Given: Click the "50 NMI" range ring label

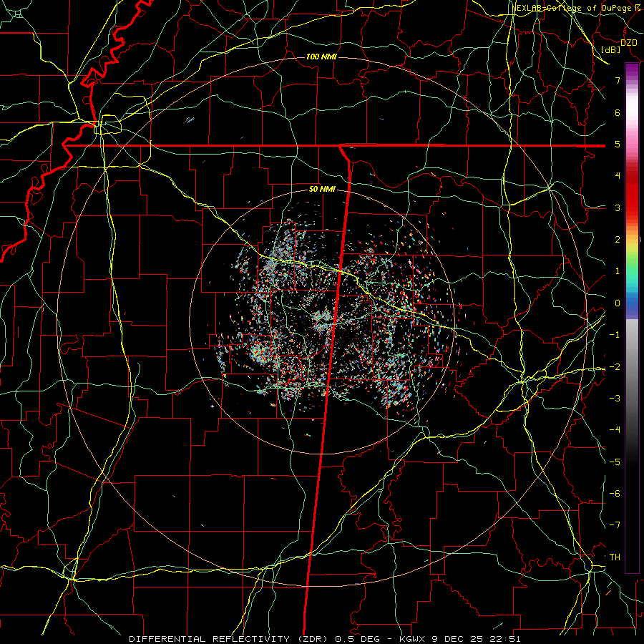Looking at the screenshot, I should pyautogui.click(x=321, y=190).
